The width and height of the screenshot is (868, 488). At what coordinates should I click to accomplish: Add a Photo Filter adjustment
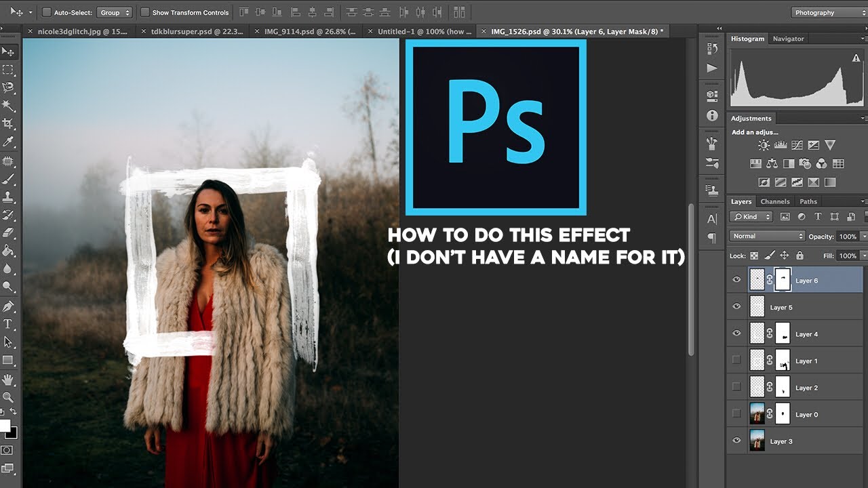805,163
